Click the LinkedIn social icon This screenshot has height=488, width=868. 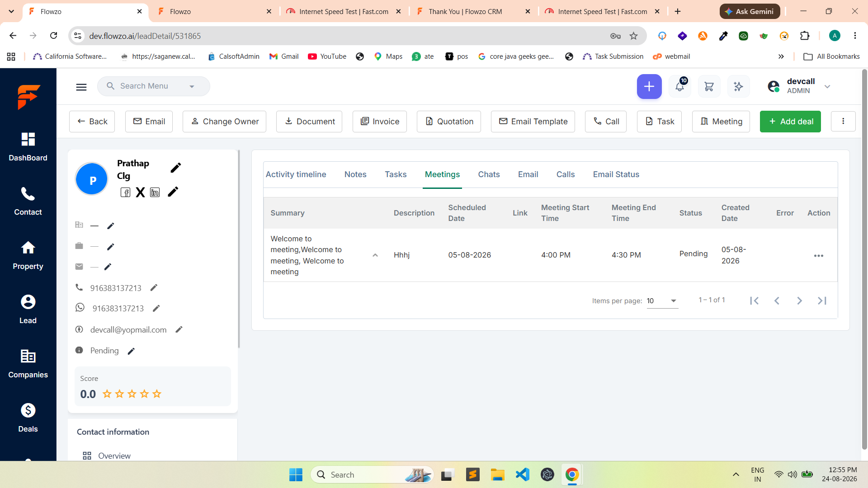coord(155,192)
